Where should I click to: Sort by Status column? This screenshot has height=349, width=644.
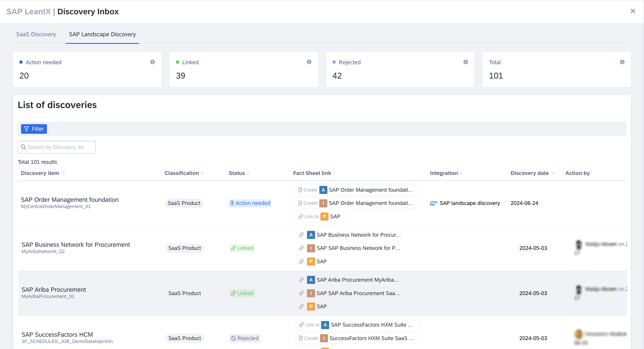(248, 173)
